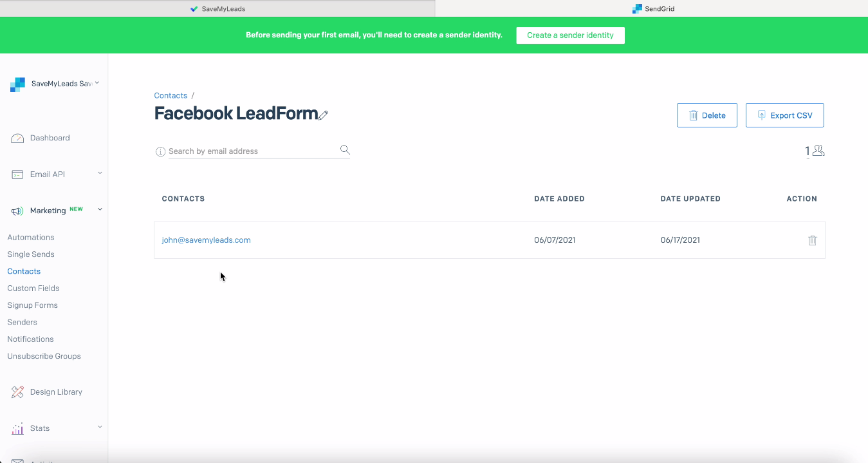This screenshot has height=463, width=868.
Task: Expand the account name dropdown
Action: [x=97, y=82]
